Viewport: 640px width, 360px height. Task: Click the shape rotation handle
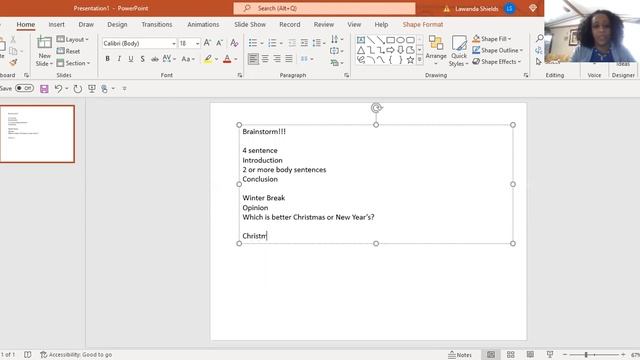click(x=376, y=108)
